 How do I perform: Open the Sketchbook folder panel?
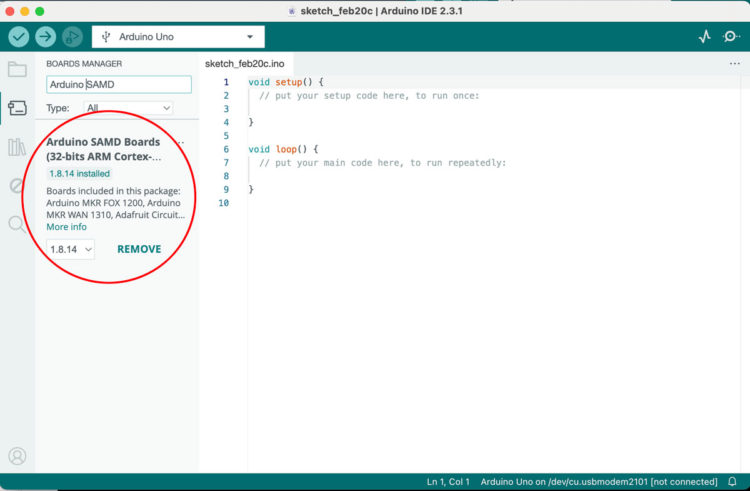pyautogui.click(x=17, y=69)
